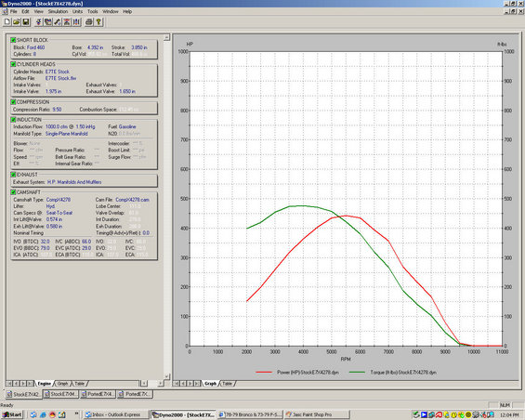The height and width of the screenshot is (420, 525).
Task: Open the Simulation menu
Action: (x=58, y=11)
